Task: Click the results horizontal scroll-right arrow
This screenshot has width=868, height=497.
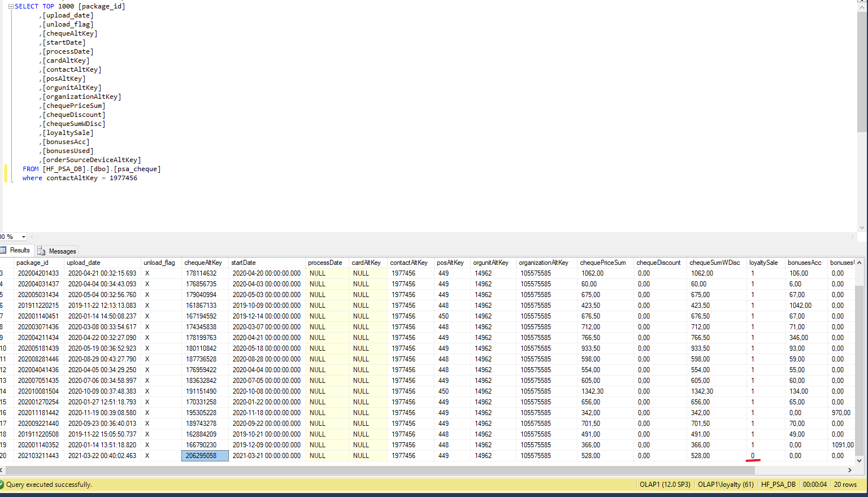Action: coord(849,470)
